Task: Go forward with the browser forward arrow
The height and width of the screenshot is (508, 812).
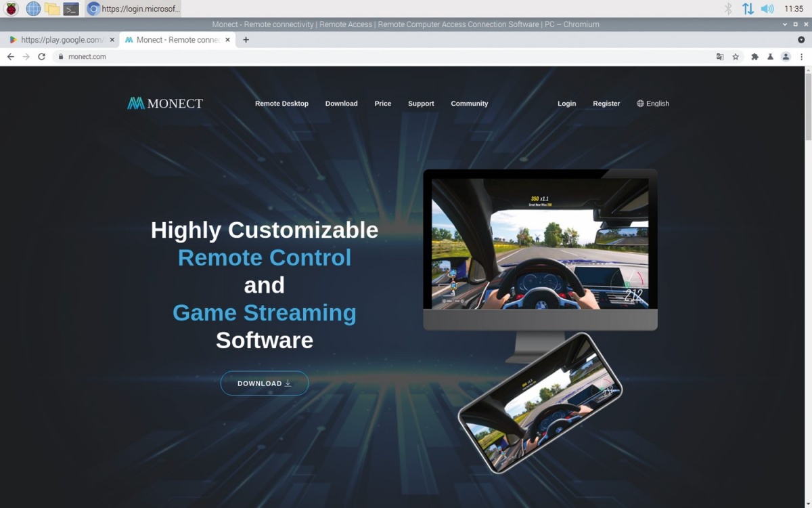Action: click(x=26, y=57)
